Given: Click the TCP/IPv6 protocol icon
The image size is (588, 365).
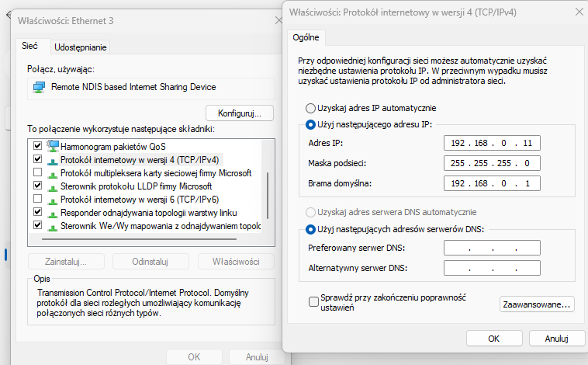Looking at the screenshot, I should [53, 199].
